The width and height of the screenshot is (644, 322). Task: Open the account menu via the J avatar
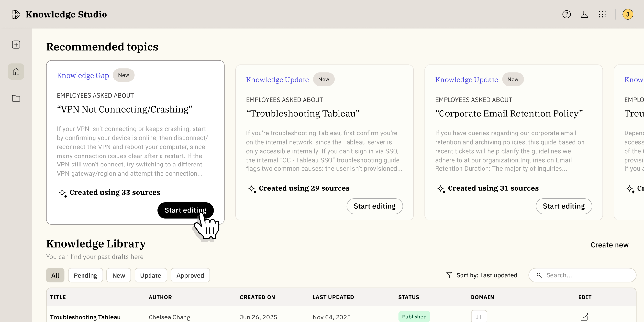tap(628, 14)
